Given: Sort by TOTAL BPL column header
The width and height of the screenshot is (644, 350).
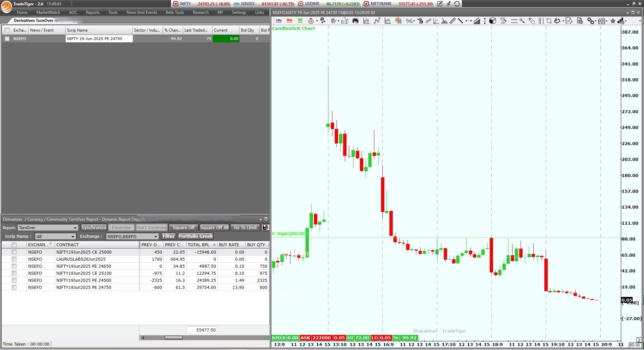Looking at the screenshot, I should [x=202, y=245].
